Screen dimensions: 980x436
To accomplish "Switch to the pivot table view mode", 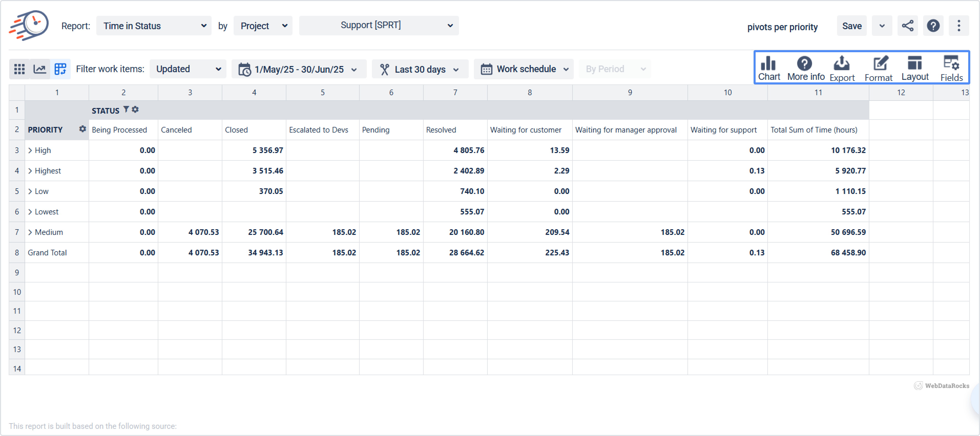I will [60, 69].
